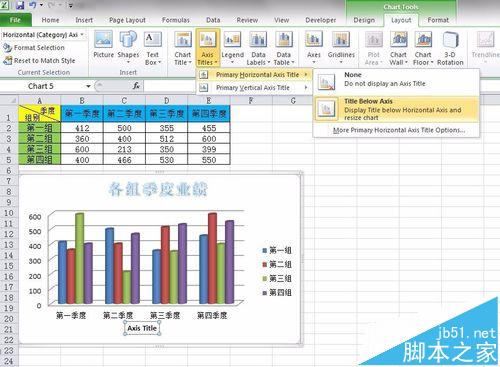The image size is (500, 367).
Task: Open More Primary Horizontal Axis Title Options
Action: click(x=399, y=130)
